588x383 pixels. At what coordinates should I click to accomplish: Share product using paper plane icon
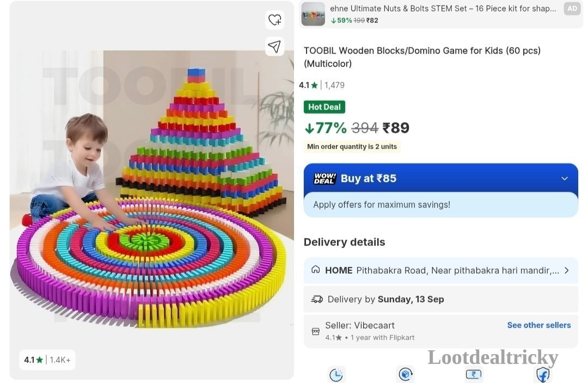274,46
